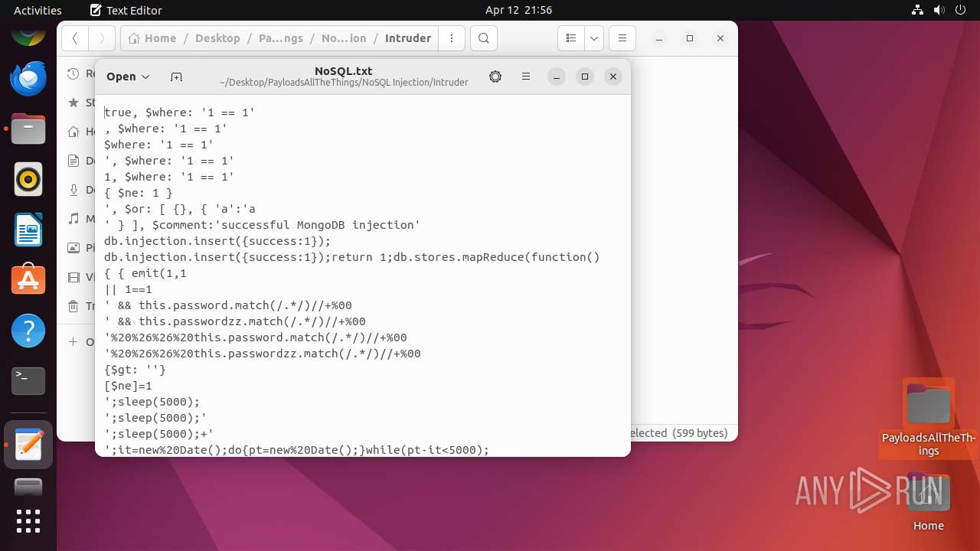Open Files main hamburger menu
The image size is (980, 551).
tap(622, 38)
